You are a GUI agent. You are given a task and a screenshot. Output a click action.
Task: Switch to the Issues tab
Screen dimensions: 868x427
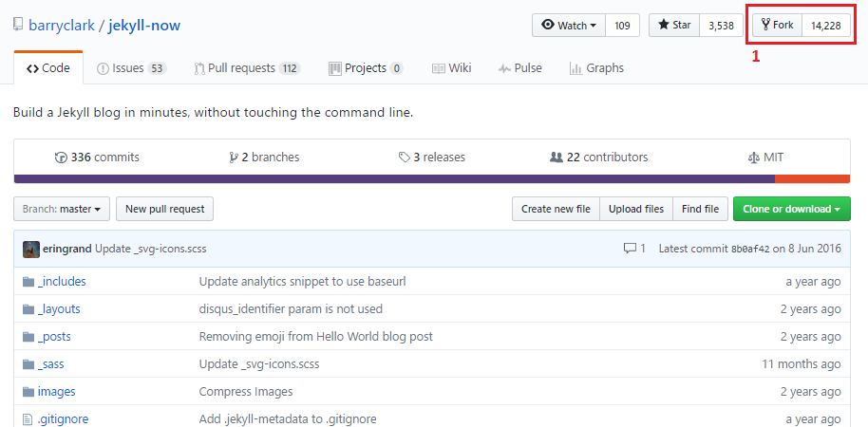click(131, 68)
